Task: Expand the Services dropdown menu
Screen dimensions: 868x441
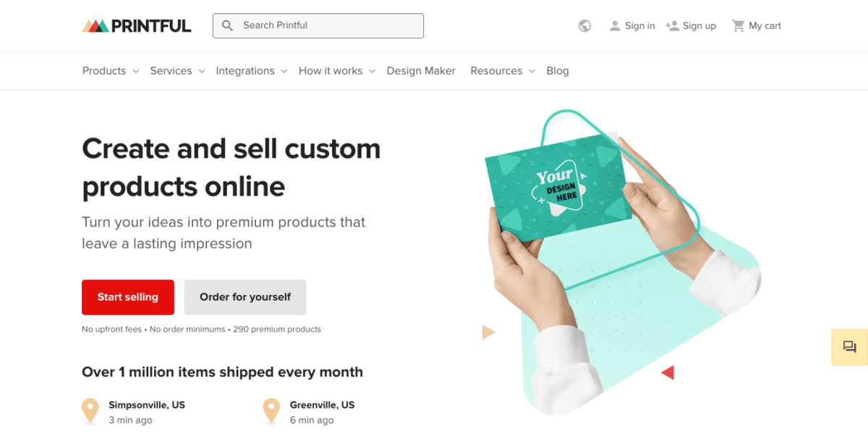Action: 177,71
